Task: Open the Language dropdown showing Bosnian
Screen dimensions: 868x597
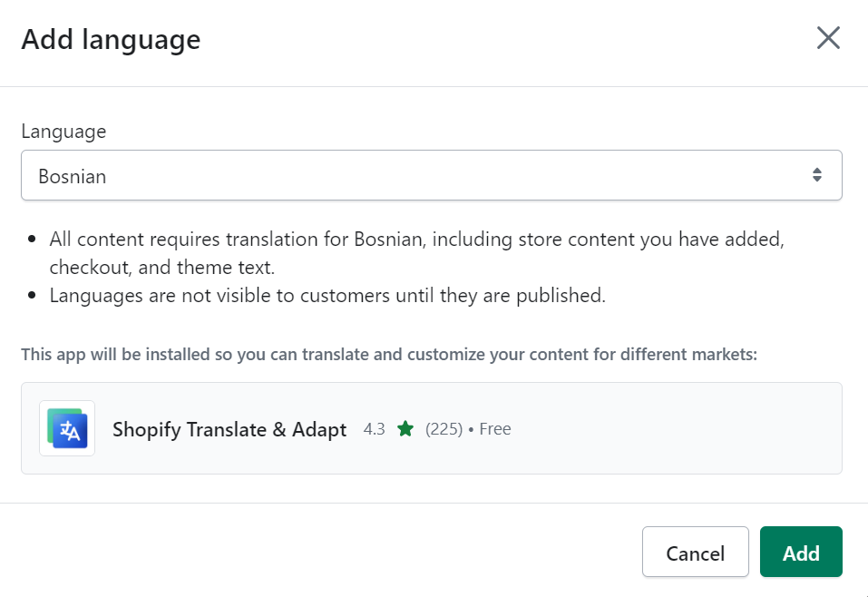Action: tap(431, 176)
